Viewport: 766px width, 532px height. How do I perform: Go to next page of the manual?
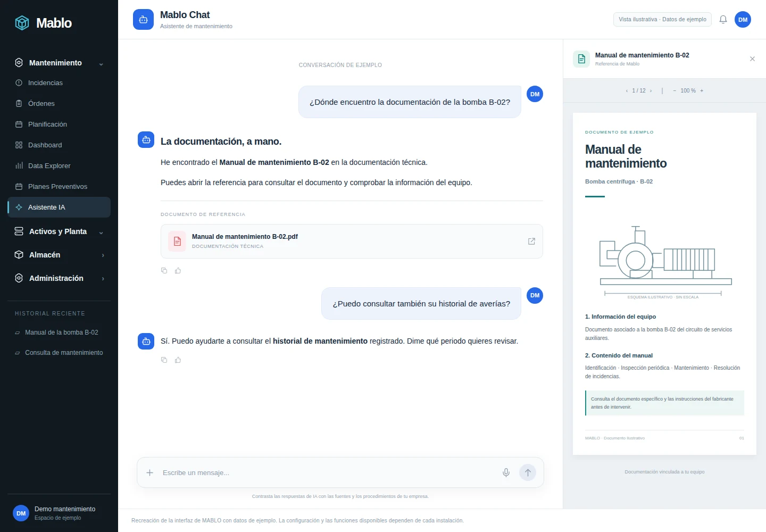651,91
